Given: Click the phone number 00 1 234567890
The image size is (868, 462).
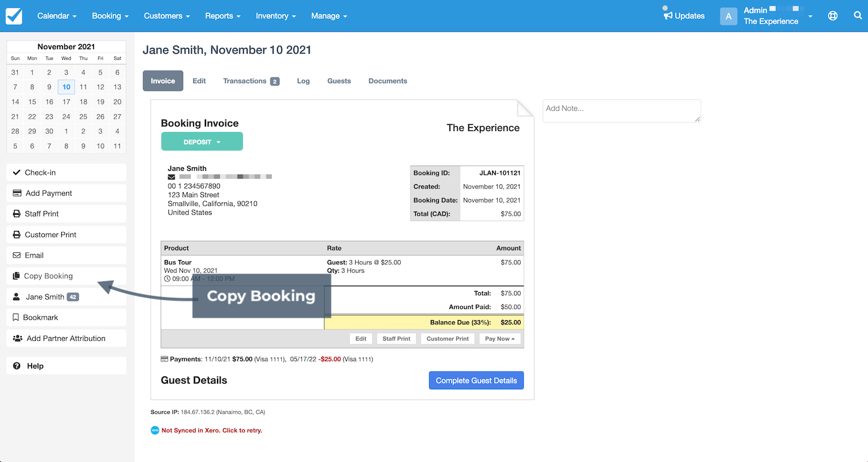Looking at the screenshot, I should coord(194,186).
